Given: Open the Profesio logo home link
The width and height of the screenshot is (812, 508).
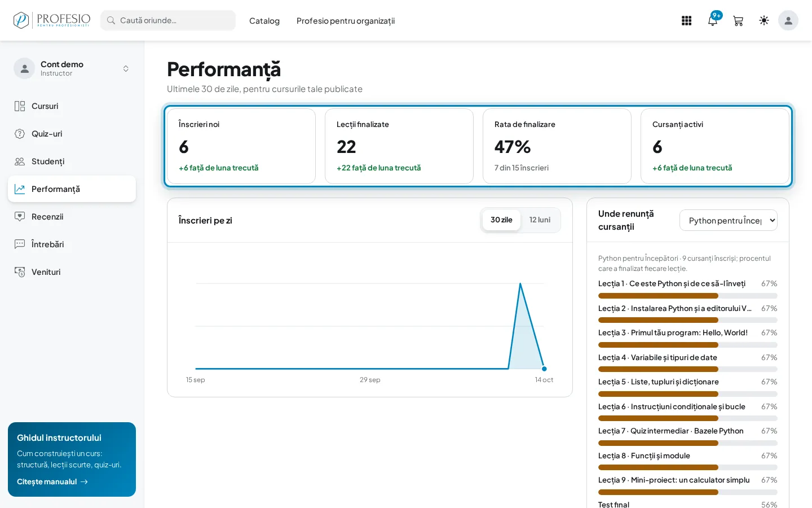Looking at the screenshot, I should tap(52, 20).
